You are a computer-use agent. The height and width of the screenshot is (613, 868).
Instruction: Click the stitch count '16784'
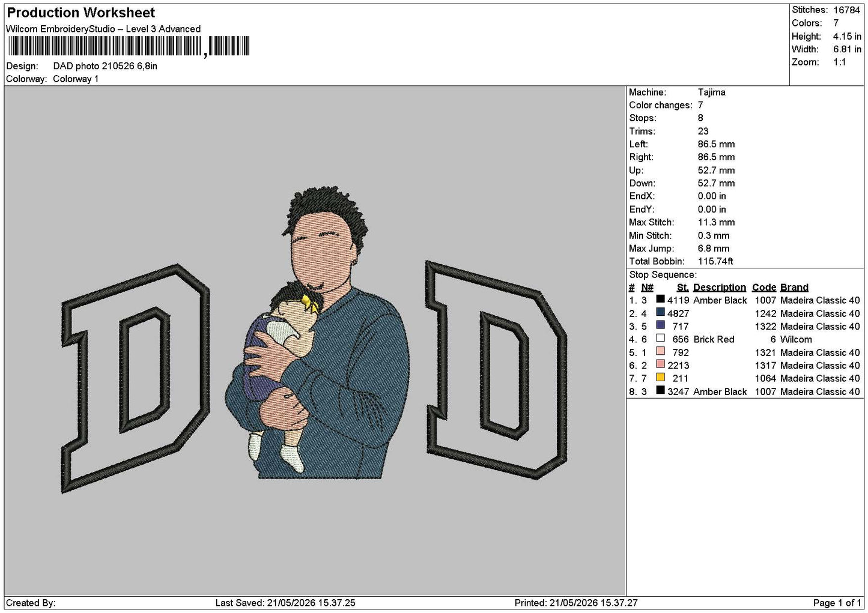(x=846, y=10)
